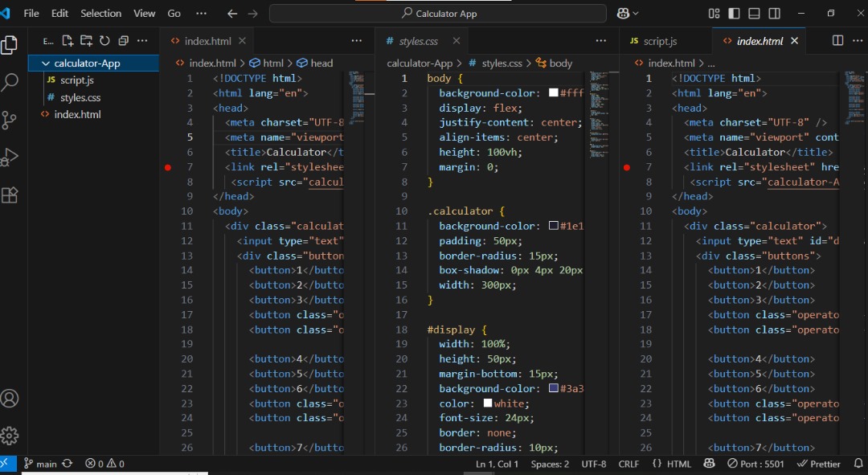Refresh the Explorer file tree
Screen dimensions: 868x475
104,40
